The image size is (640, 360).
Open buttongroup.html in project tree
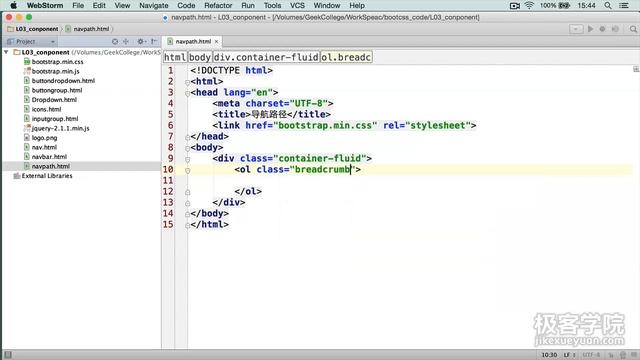pos(57,90)
